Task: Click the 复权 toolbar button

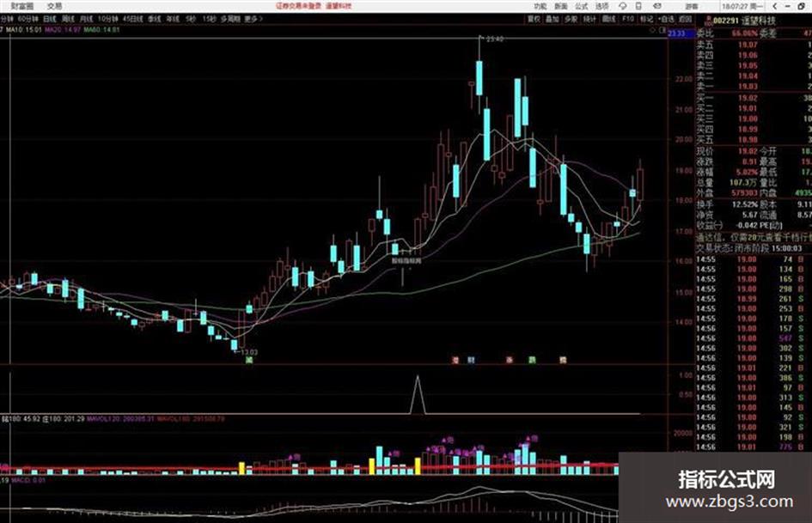Action: click(x=534, y=19)
